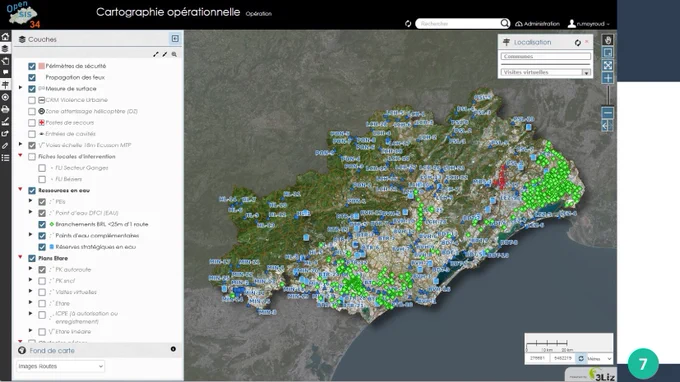
Task: Expand the PEIs layer
Action: pyautogui.click(x=30, y=201)
